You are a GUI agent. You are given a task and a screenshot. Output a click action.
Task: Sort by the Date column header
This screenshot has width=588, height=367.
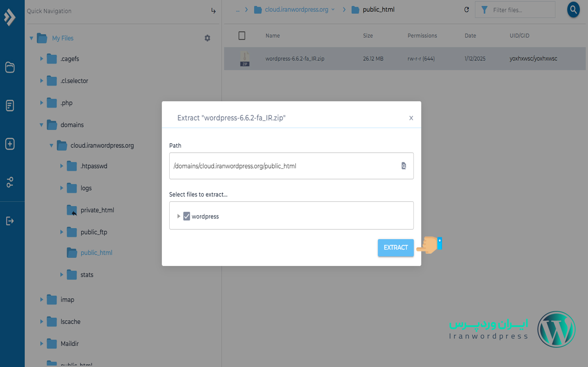point(470,36)
